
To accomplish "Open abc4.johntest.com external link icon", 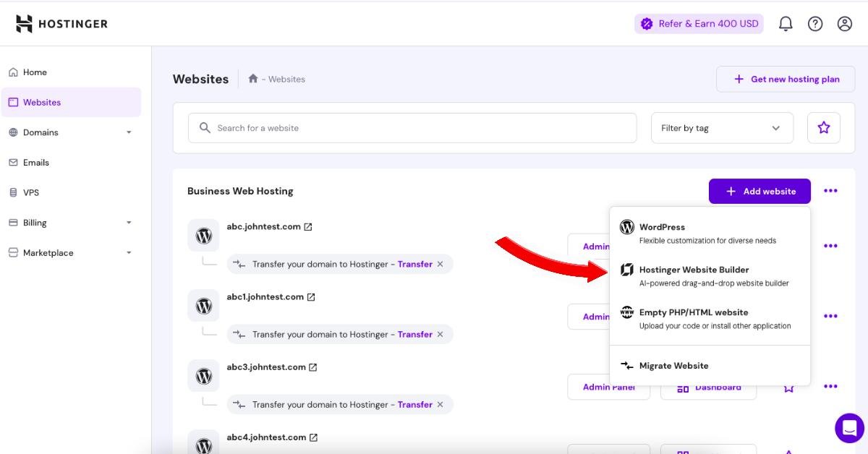I will pos(313,437).
